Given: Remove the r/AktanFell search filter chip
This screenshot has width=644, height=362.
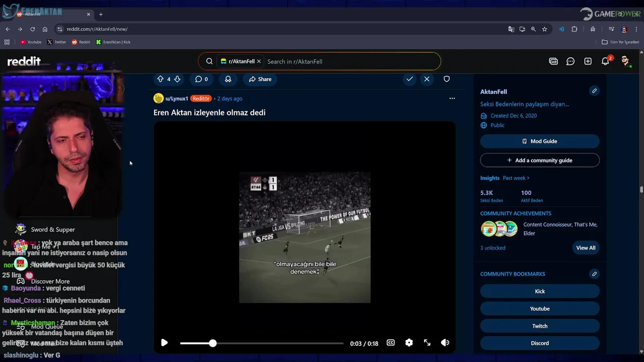Looking at the screenshot, I should tap(259, 61).
